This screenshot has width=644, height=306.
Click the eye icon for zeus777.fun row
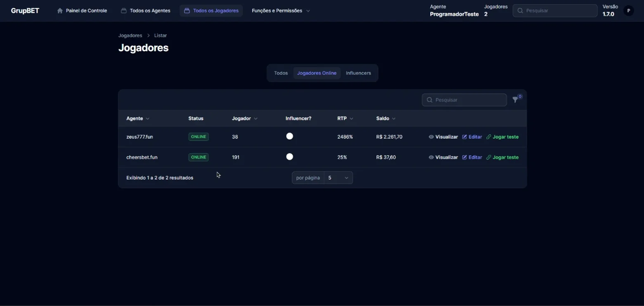click(x=431, y=137)
